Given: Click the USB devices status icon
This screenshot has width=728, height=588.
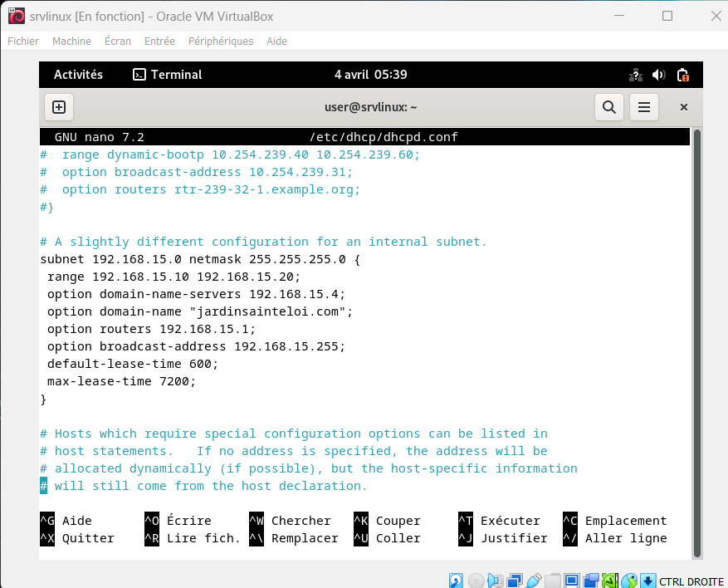Looking at the screenshot, I should [x=534, y=581].
